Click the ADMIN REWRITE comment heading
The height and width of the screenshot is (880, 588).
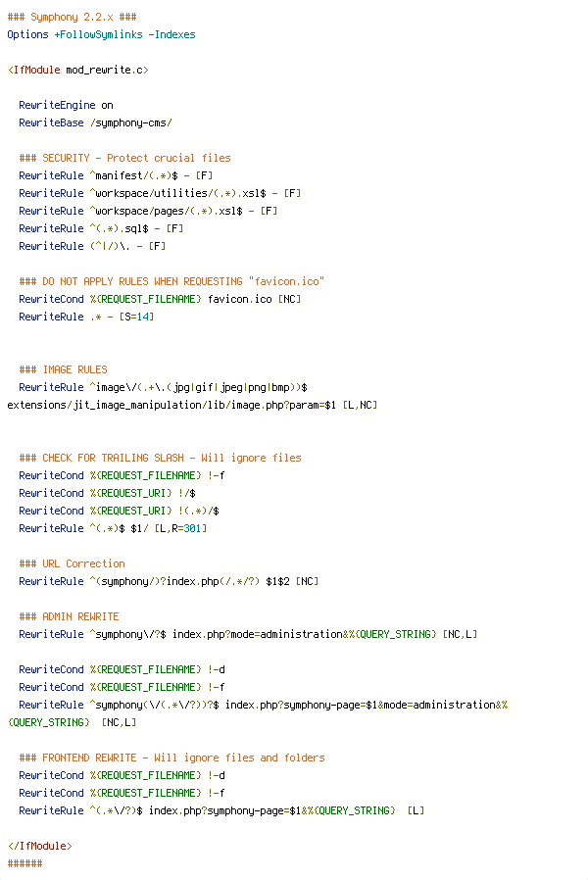(69, 616)
